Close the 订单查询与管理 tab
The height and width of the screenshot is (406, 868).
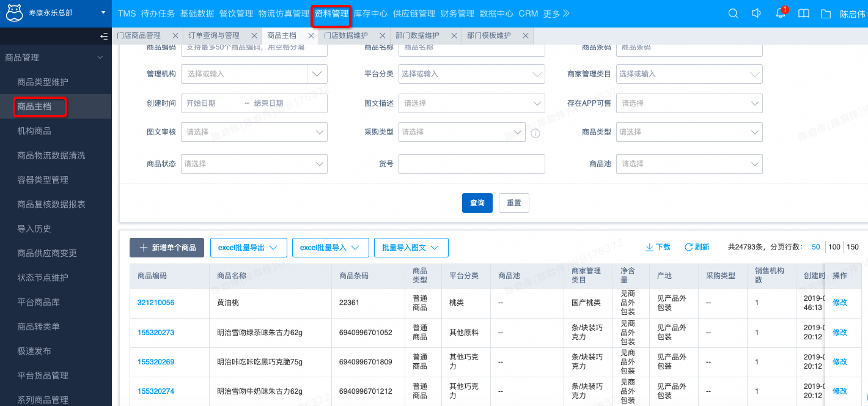pyautogui.click(x=254, y=35)
